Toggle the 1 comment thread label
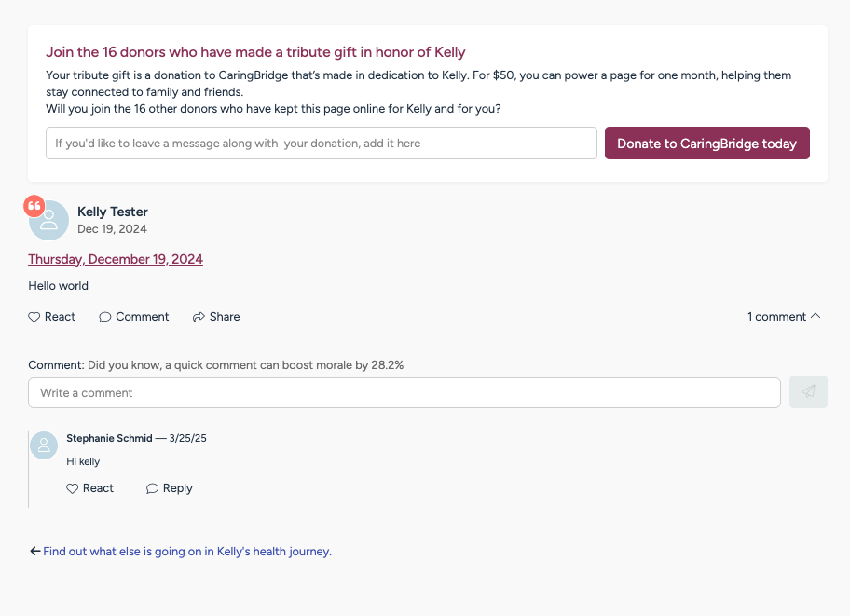The height and width of the screenshot is (616, 850). [776, 317]
